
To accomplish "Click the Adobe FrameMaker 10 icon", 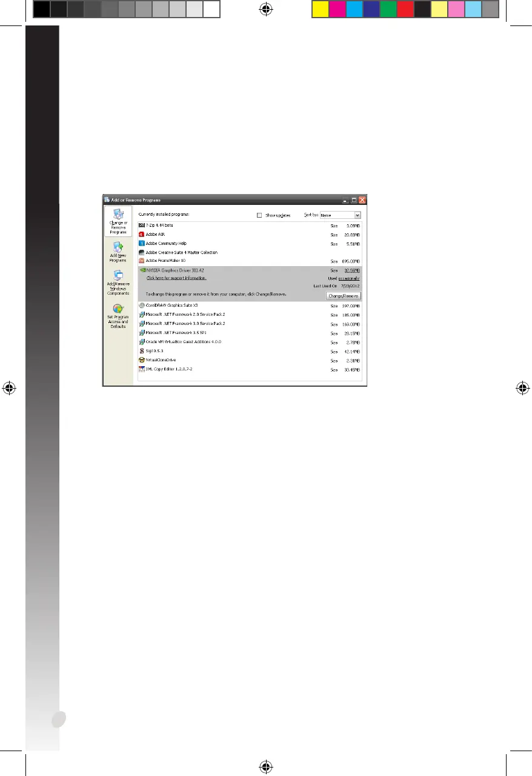I will pos(142,261).
